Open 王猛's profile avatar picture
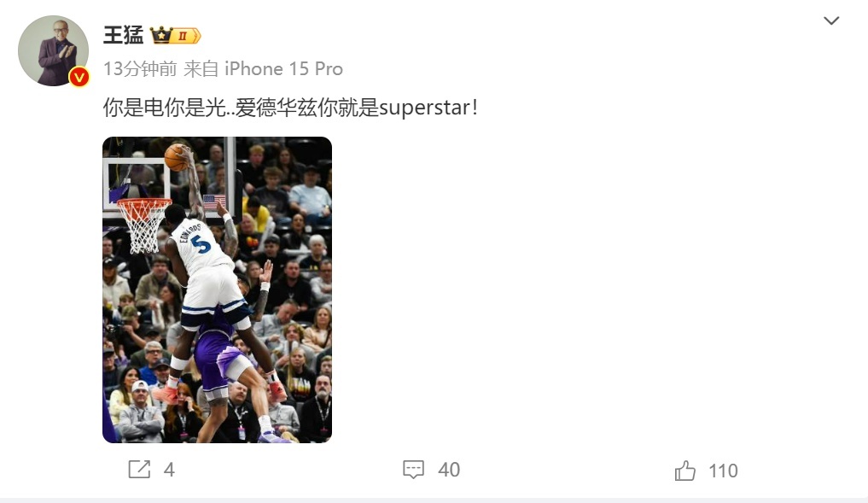This screenshot has width=868, height=503. [x=53, y=50]
